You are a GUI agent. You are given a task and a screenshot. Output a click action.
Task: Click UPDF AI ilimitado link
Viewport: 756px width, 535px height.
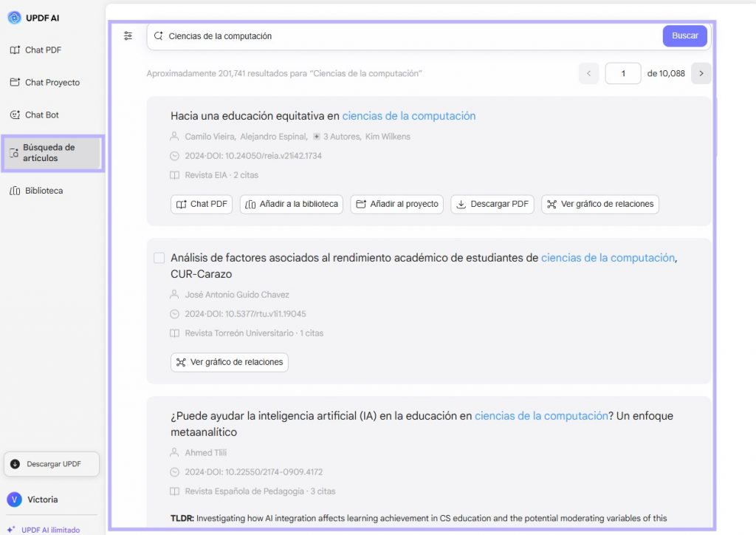[x=51, y=530]
